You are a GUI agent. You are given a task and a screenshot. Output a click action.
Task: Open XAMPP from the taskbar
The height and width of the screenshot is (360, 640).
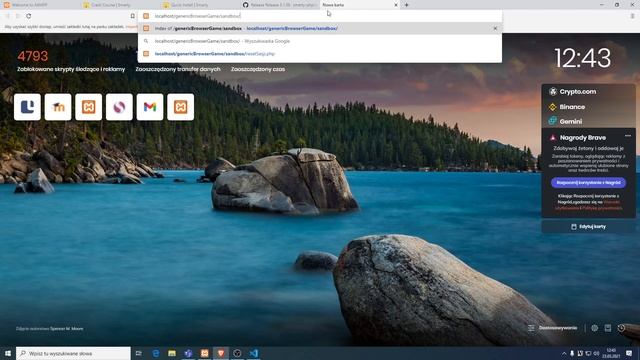click(204, 353)
